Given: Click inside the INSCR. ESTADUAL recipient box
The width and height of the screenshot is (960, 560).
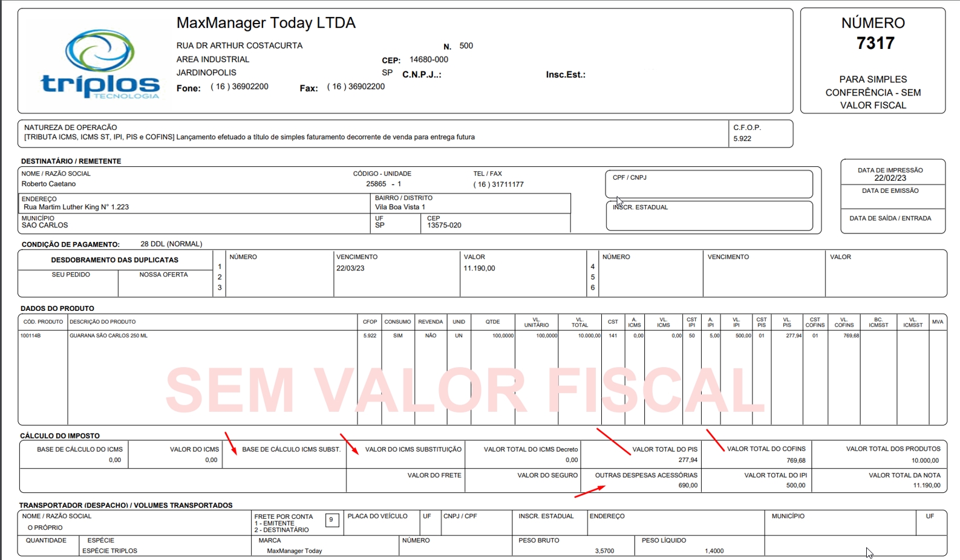Looking at the screenshot, I should coord(709,215).
